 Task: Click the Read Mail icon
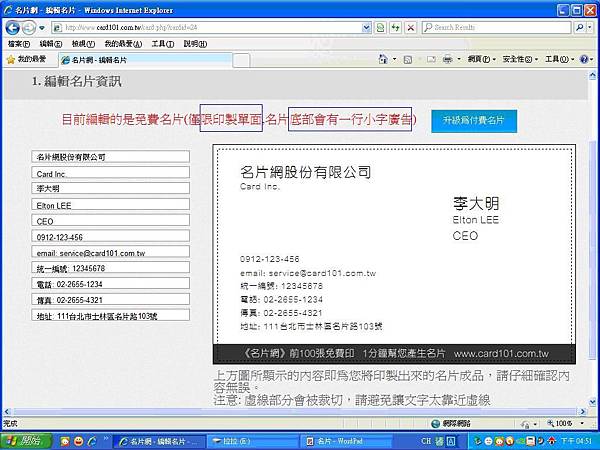pos(431,60)
